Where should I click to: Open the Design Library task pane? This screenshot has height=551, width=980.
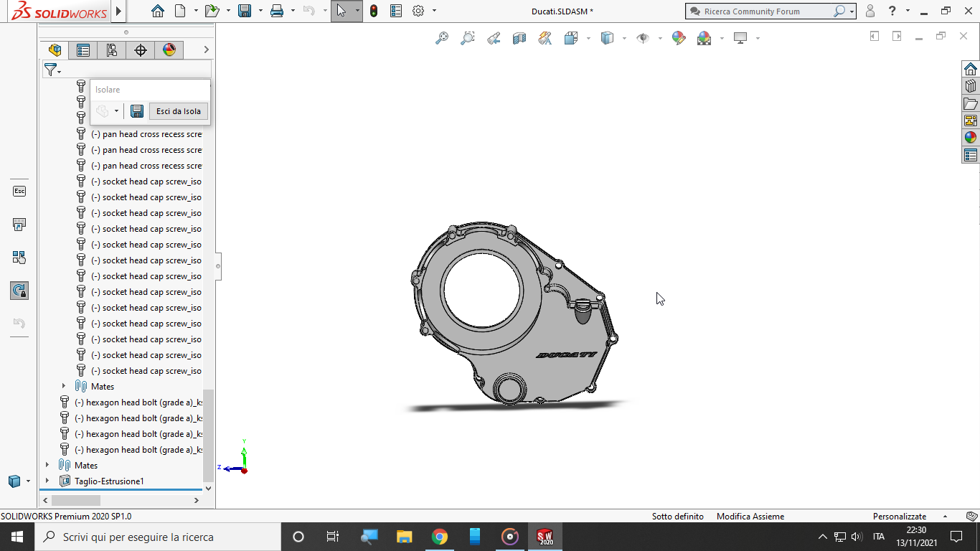[x=971, y=86]
